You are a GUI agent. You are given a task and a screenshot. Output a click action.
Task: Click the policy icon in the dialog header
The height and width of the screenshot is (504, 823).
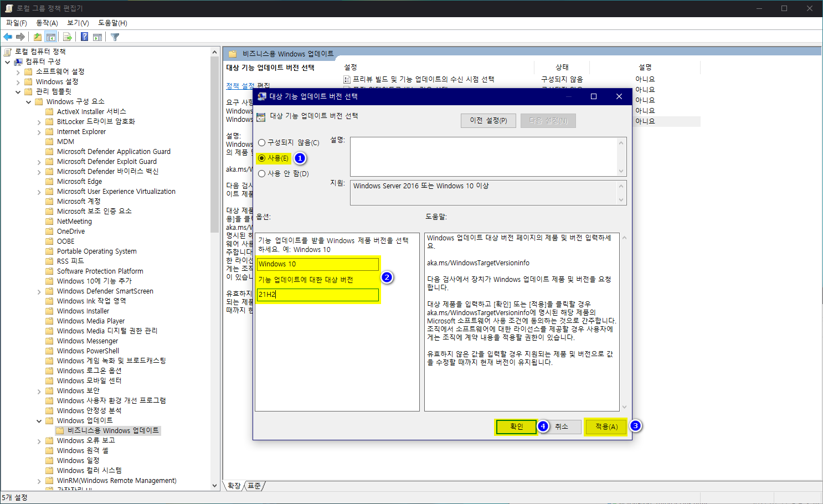click(x=261, y=117)
